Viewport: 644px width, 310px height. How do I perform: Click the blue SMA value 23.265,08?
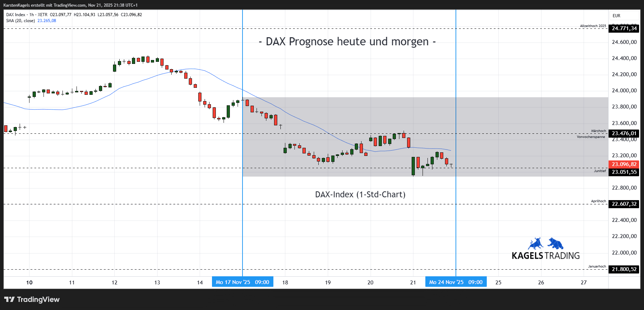[x=47, y=21]
